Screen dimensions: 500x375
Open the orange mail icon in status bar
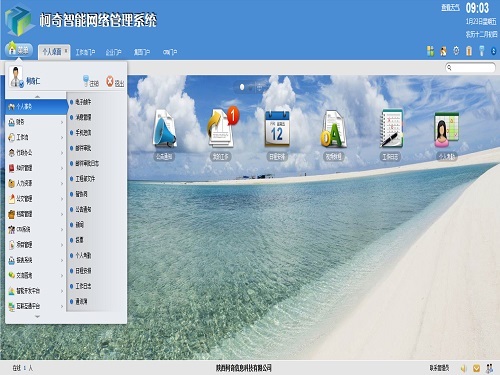tap(476, 368)
